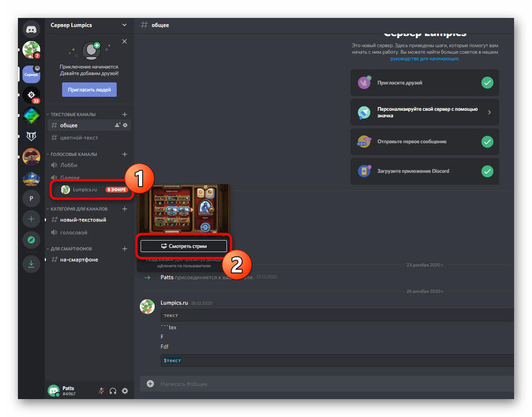
Task: Deafen yourself with the headphones icon
Action: tap(113, 391)
